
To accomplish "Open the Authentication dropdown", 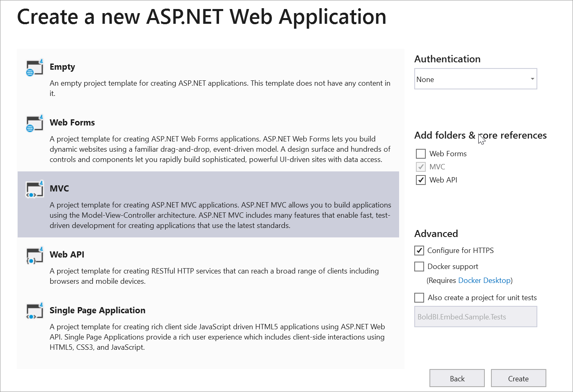I will tap(475, 79).
